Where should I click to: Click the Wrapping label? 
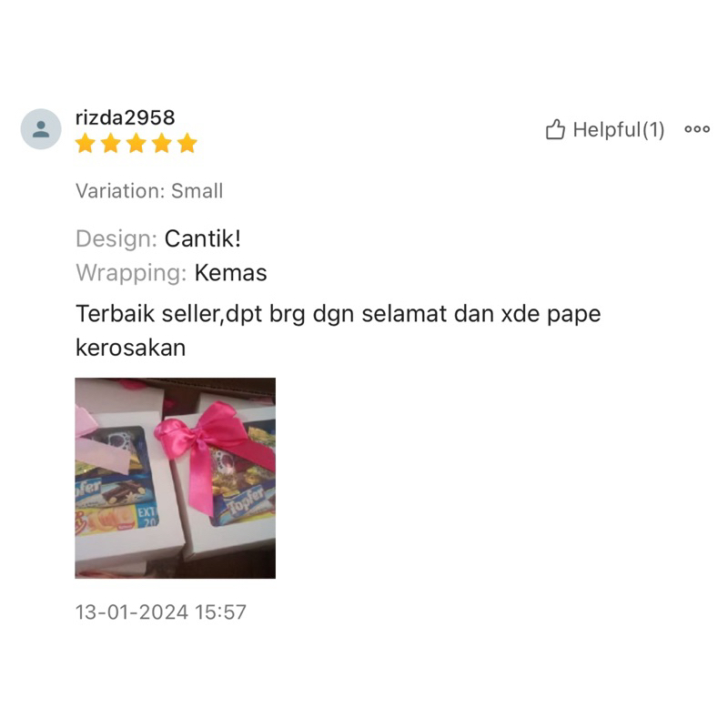131,272
